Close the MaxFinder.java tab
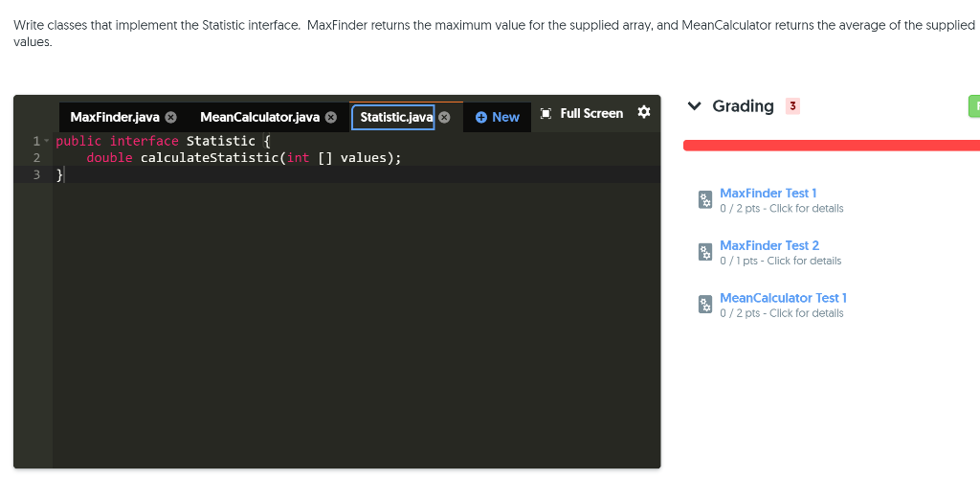 170,118
